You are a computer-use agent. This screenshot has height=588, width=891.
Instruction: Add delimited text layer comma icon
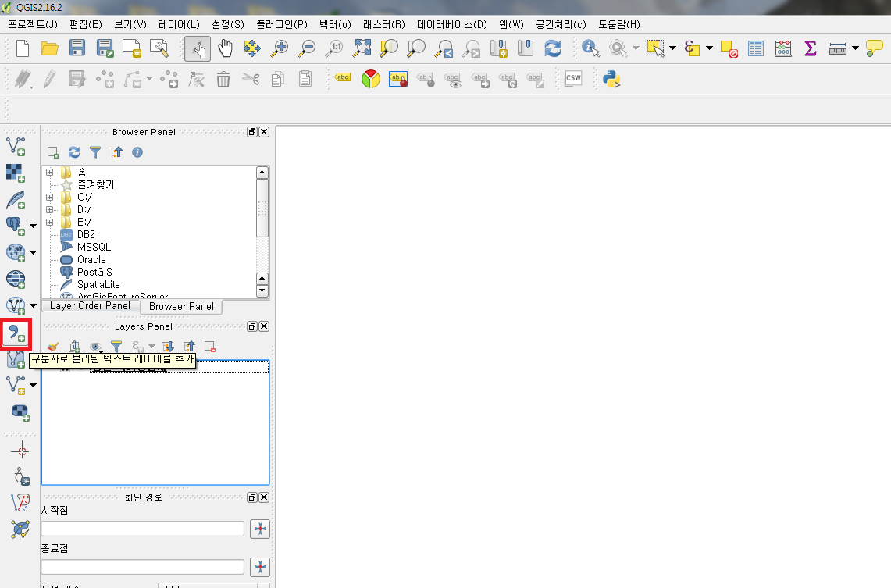point(16,333)
